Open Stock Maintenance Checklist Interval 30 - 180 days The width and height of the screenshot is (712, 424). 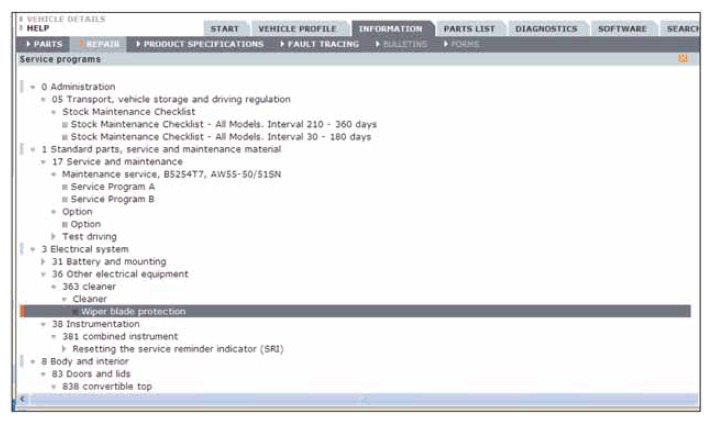tap(221, 137)
